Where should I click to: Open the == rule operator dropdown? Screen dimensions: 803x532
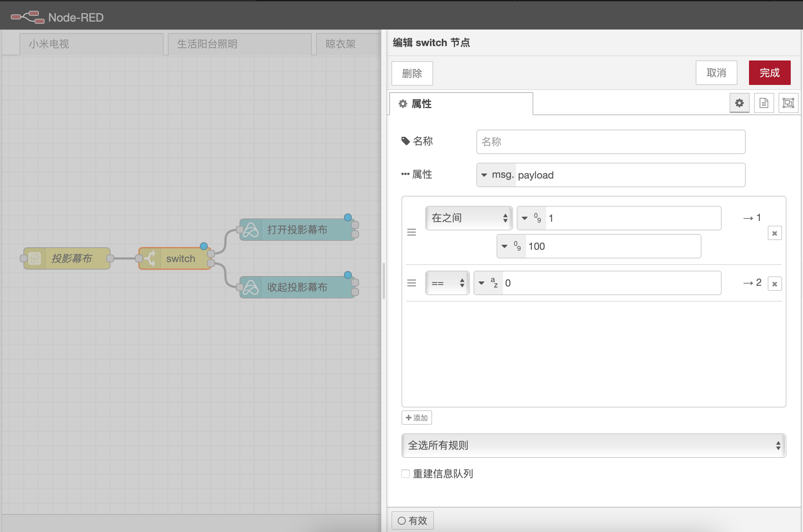point(447,283)
